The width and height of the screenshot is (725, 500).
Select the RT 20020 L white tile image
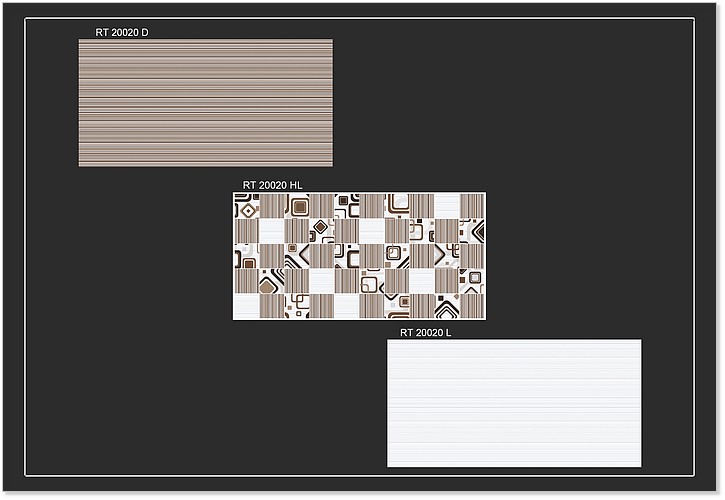coord(514,403)
